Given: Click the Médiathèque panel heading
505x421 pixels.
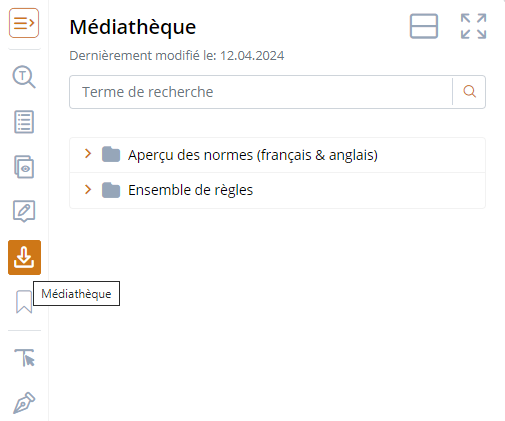Looking at the screenshot, I should pos(133,27).
